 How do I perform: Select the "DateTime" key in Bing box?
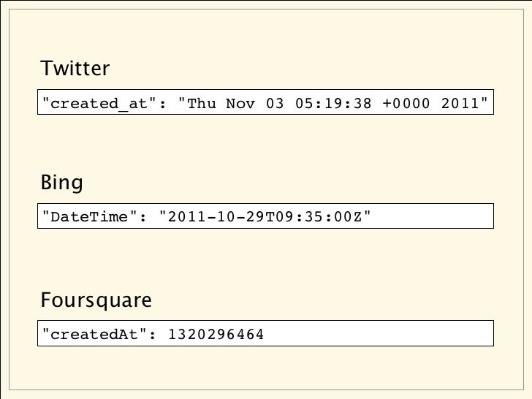coord(90,216)
